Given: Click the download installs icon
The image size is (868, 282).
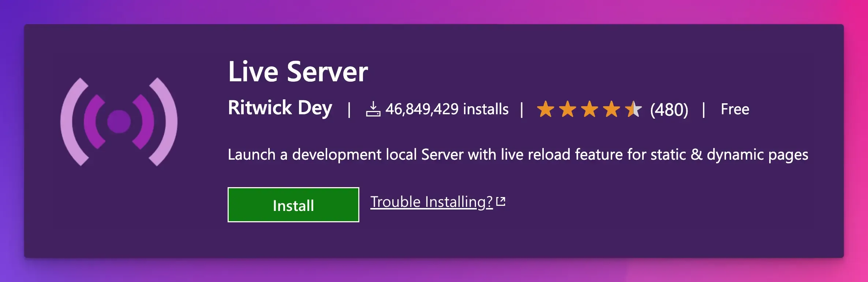Looking at the screenshot, I should point(373,109).
